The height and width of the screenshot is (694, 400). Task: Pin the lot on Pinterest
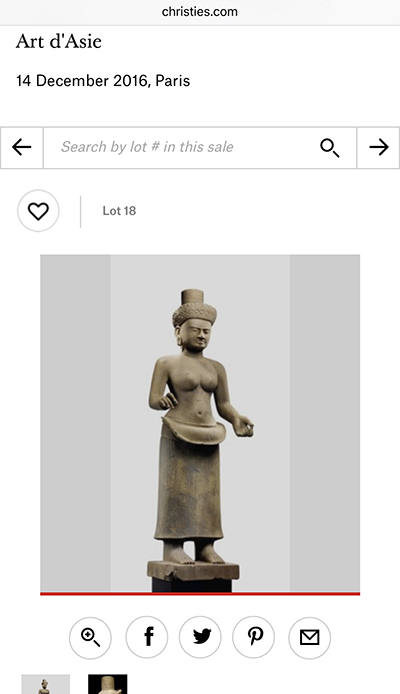(254, 638)
